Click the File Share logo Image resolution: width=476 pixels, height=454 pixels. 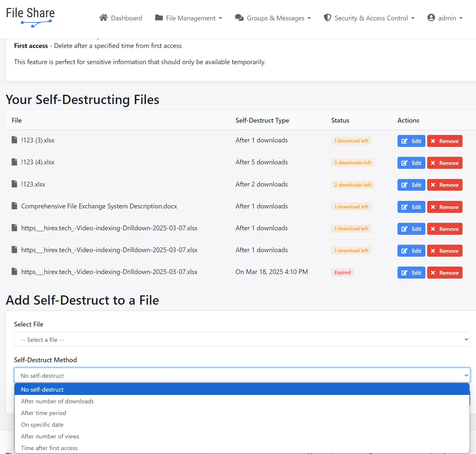(x=30, y=17)
